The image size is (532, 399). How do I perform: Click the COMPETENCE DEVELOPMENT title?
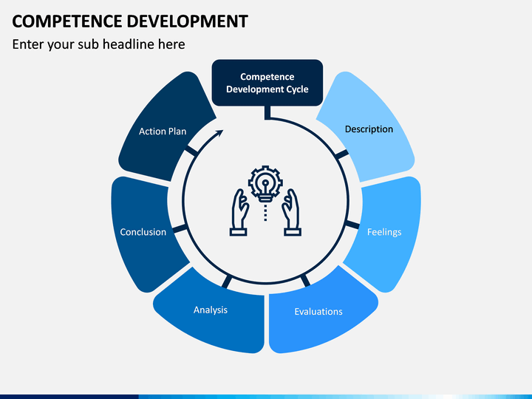[x=130, y=21]
